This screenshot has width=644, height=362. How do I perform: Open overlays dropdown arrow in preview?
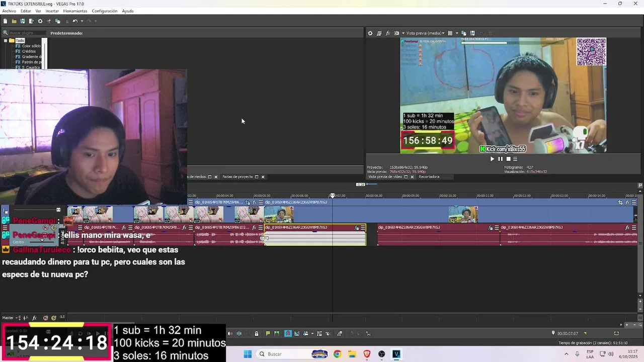[x=457, y=33]
